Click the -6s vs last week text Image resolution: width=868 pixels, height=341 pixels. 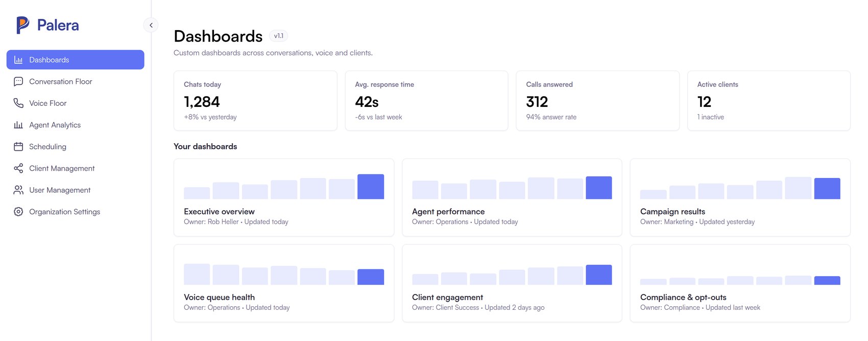[378, 117]
